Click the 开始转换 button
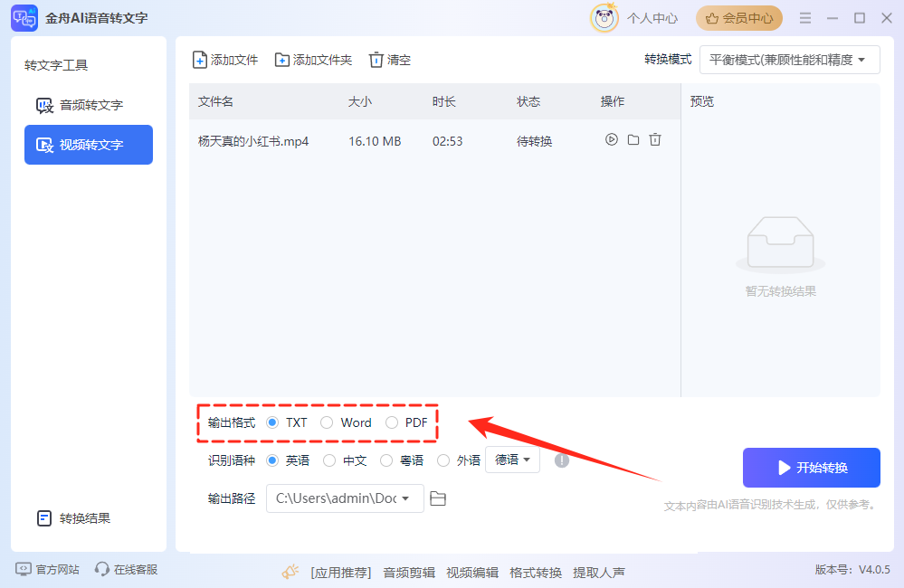The image size is (904, 588). point(811,468)
